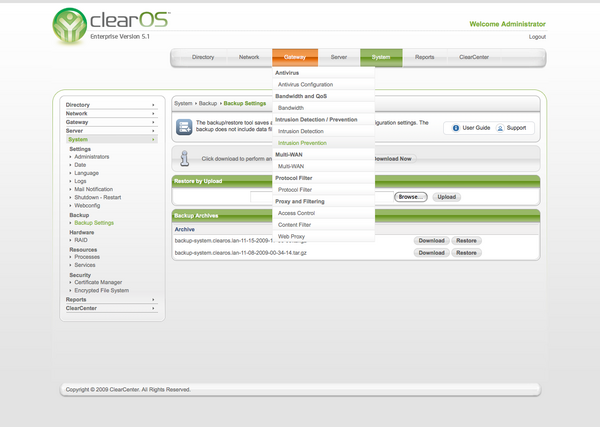Open Administrators in sidebar

pyautogui.click(x=91, y=157)
